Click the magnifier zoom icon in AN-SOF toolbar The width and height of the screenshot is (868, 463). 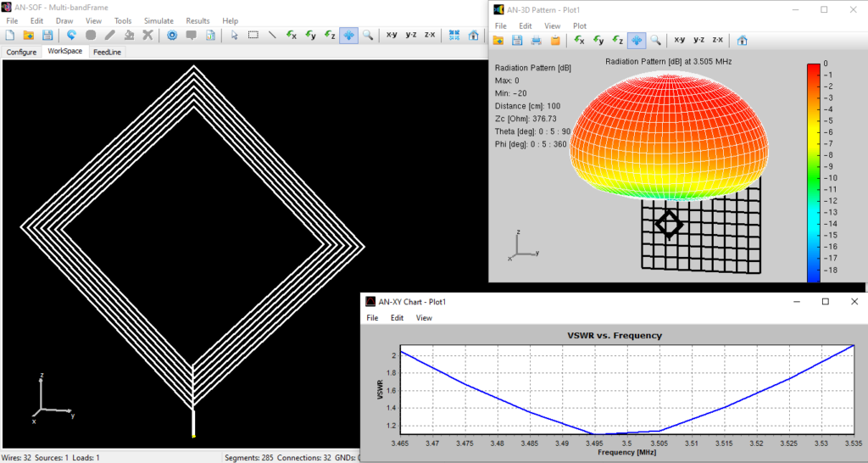pyautogui.click(x=368, y=35)
